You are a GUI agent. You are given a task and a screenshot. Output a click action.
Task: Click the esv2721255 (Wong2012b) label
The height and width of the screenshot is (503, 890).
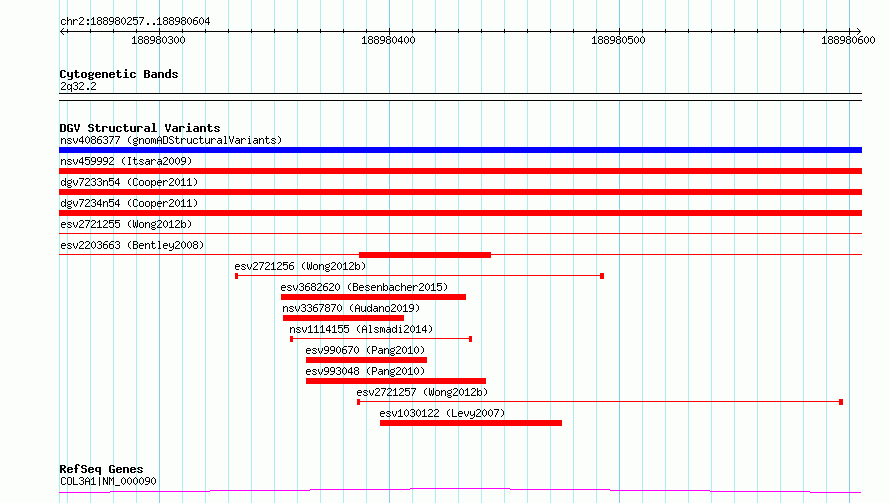click(x=126, y=224)
